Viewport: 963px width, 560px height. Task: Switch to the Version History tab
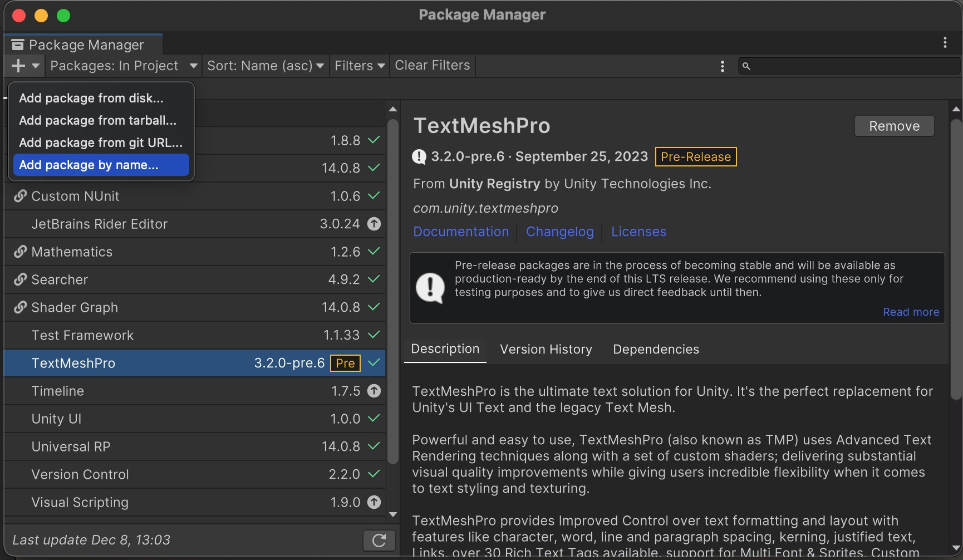point(546,349)
